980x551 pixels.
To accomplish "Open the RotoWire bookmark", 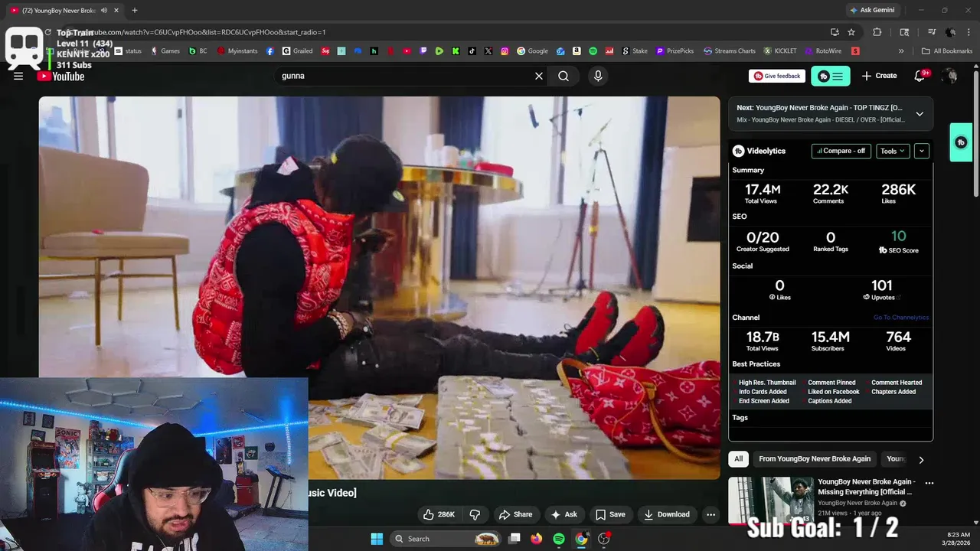I will [822, 51].
